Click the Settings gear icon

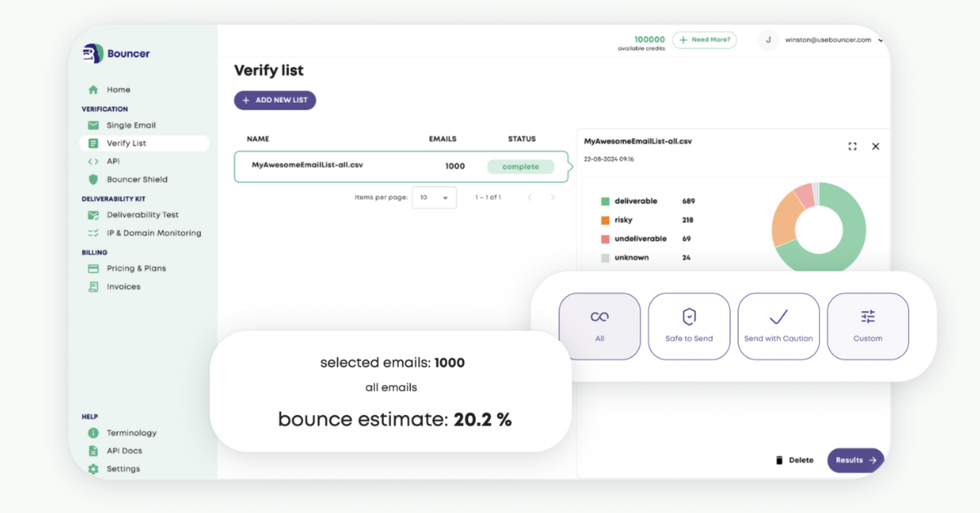click(93, 469)
